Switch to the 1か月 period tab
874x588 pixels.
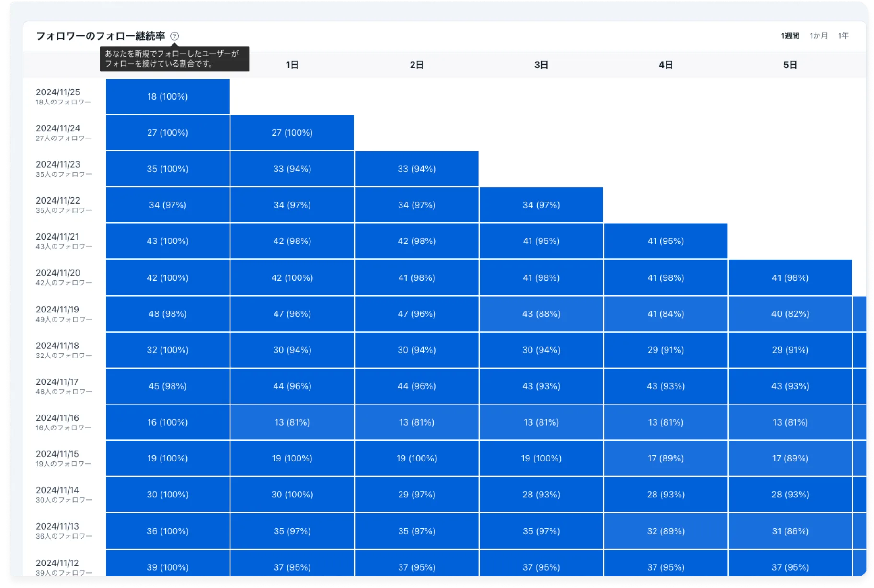[818, 36]
